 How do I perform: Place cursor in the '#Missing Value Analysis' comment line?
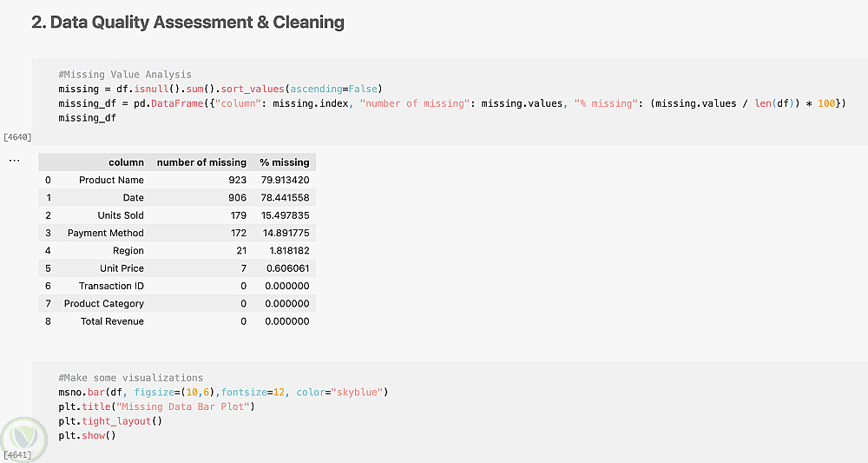(125, 75)
